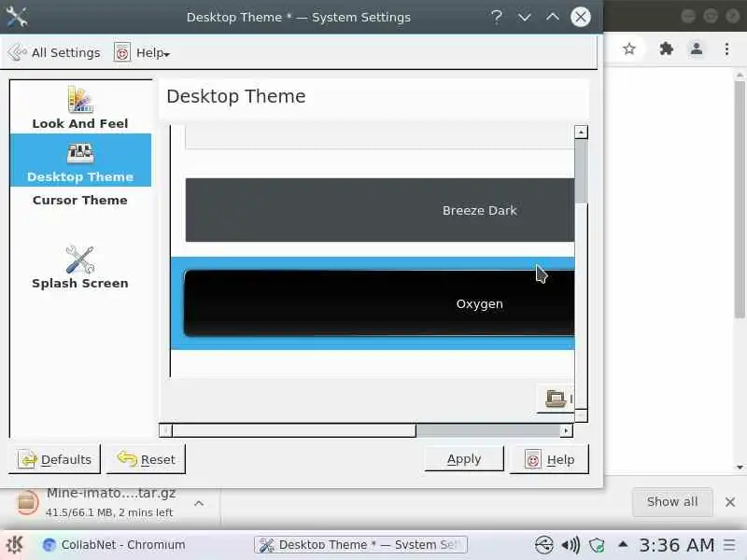Open the Splash Screen module
Image resolution: width=747 pixels, height=560 pixels.
(80, 267)
